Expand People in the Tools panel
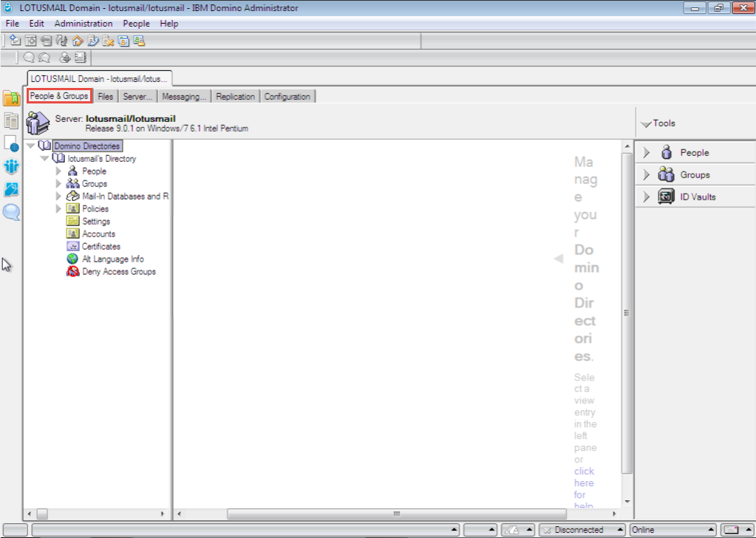 coord(647,153)
